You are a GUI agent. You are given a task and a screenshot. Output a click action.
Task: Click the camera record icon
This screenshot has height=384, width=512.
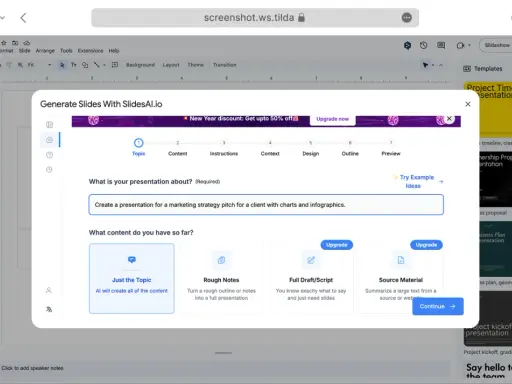[460, 45]
